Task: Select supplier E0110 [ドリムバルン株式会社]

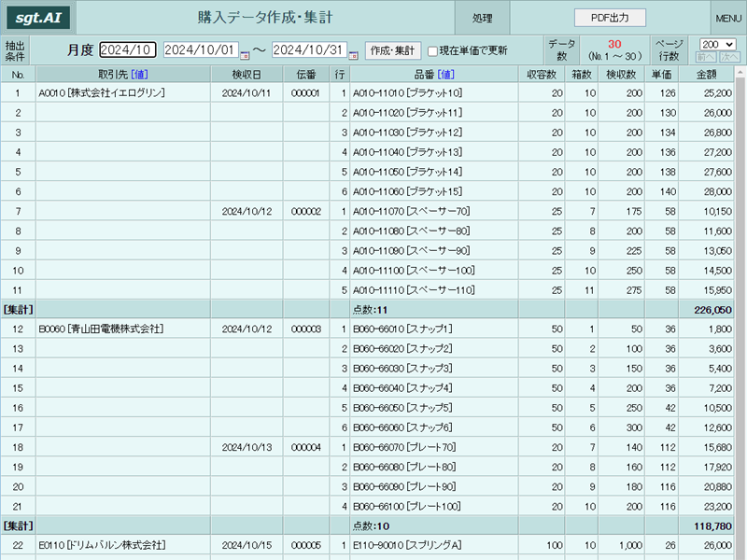Action: coord(102,545)
